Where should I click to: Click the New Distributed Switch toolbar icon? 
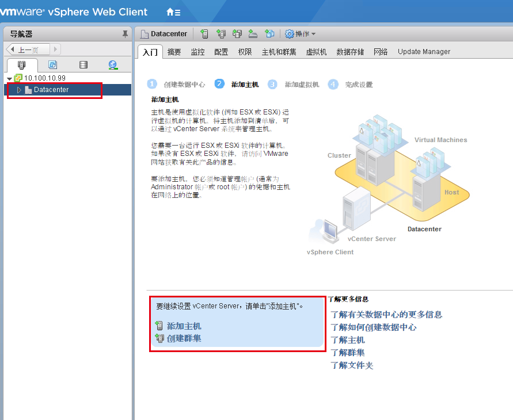(253, 34)
